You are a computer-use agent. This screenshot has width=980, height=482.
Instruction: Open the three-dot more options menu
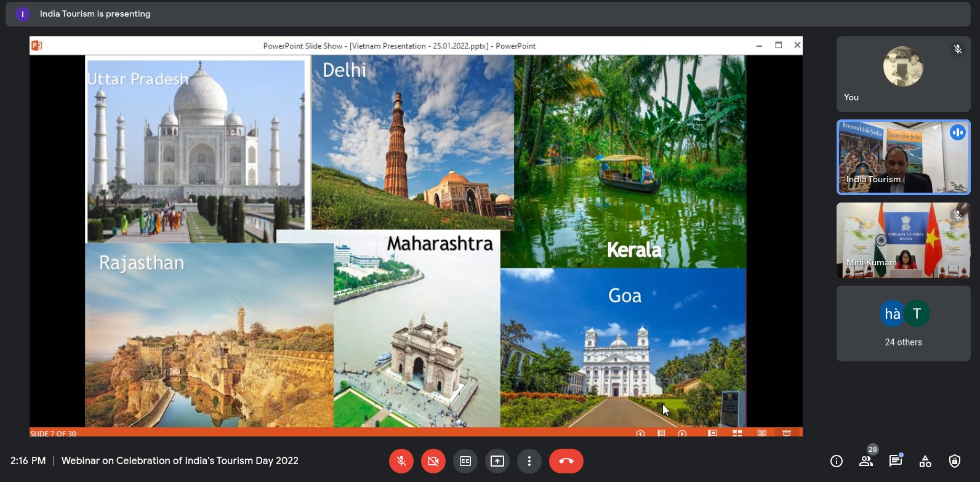click(529, 461)
